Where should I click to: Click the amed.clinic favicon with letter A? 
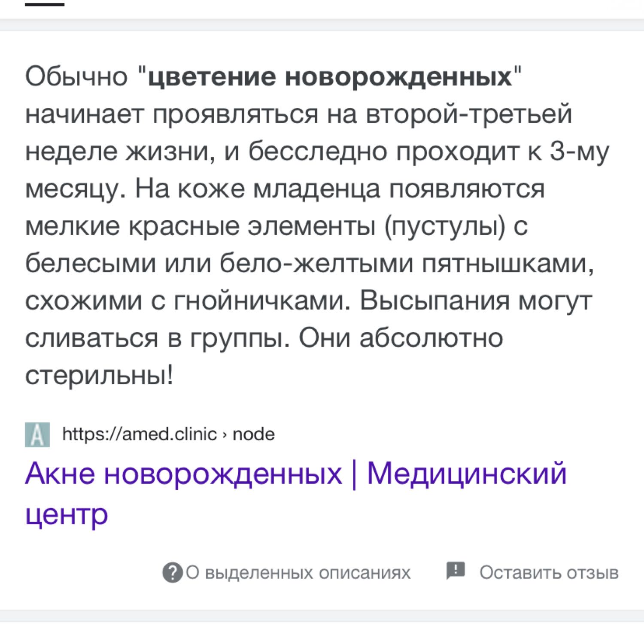tap(37, 434)
